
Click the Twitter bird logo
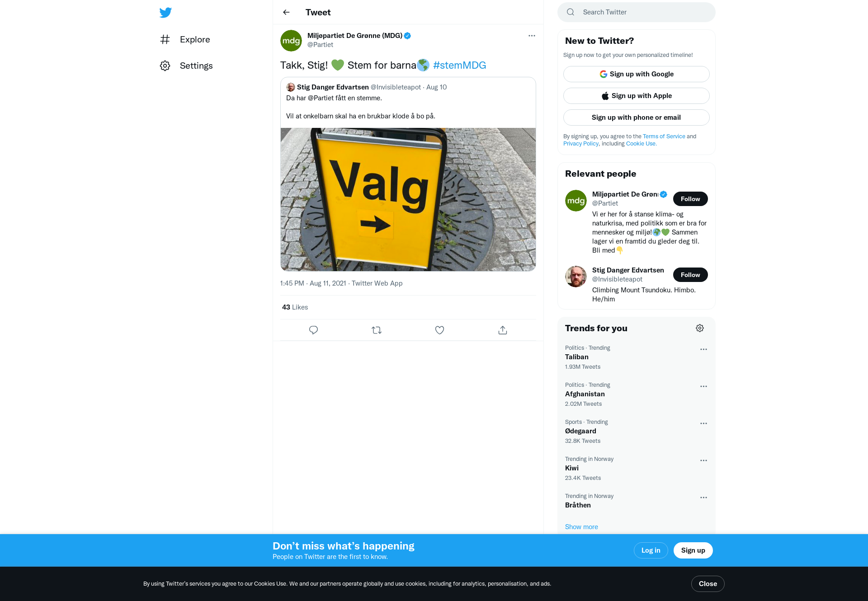pyautogui.click(x=165, y=12)
